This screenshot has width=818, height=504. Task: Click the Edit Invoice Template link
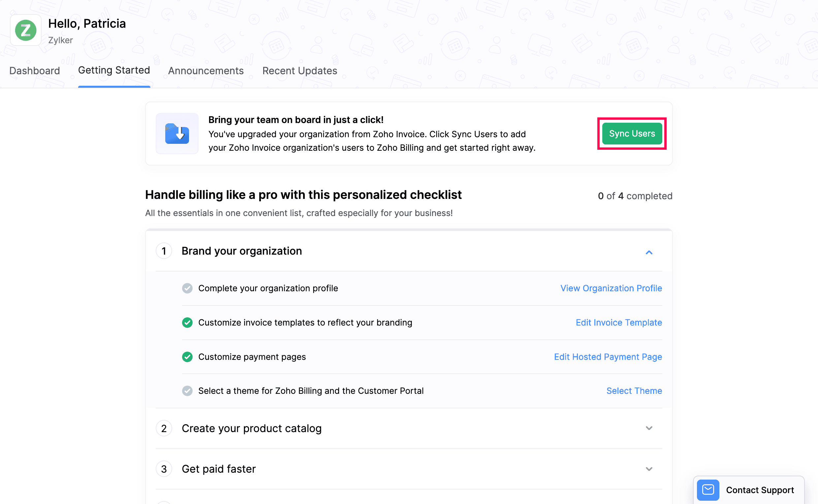[619, 322]
